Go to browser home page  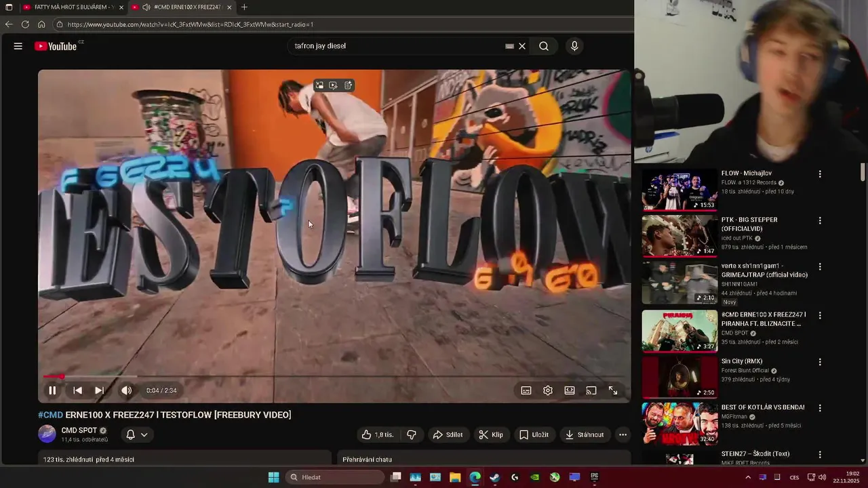pyautogui.click(x=41, y=24)
